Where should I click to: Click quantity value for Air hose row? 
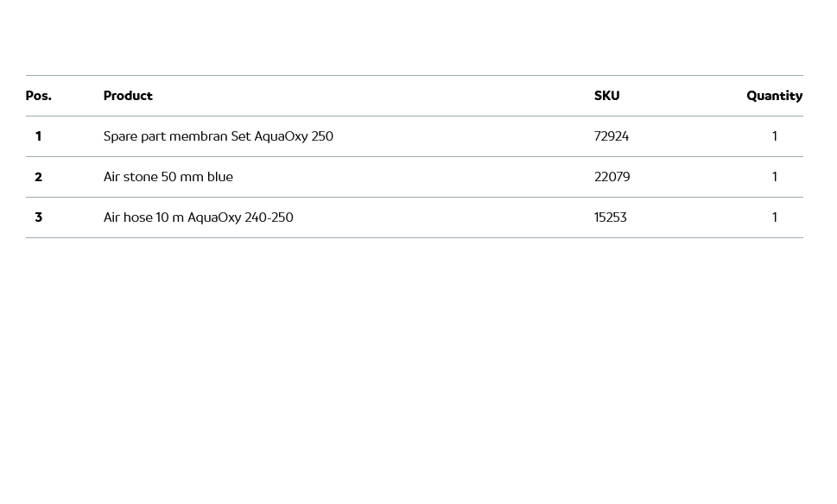(774, 217)
